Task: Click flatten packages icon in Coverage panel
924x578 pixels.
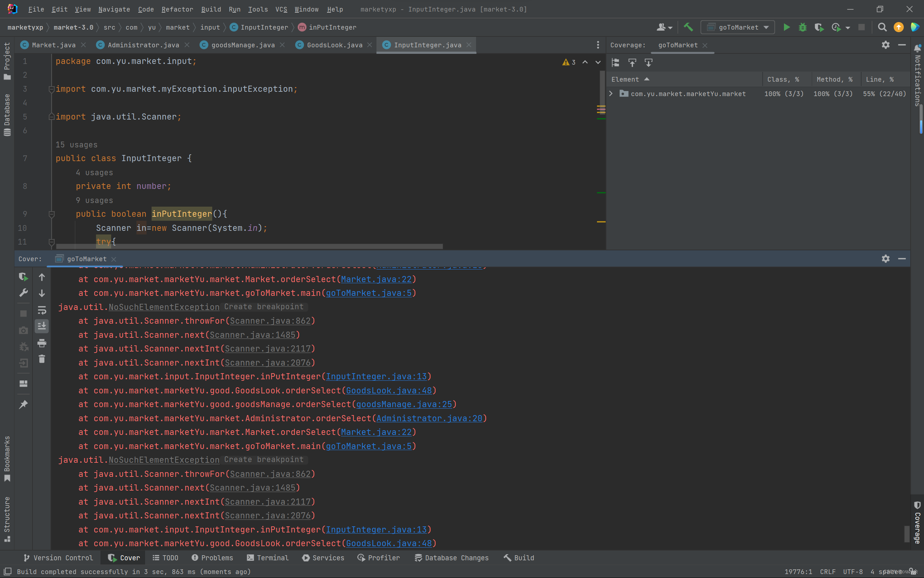Action: coord(615,63)
